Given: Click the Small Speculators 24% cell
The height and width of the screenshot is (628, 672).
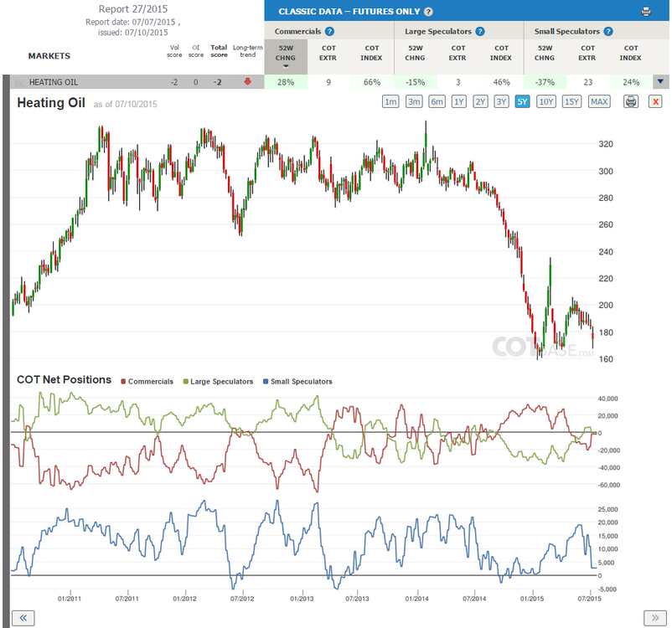Looking at the screenshot, I should 631,82.
